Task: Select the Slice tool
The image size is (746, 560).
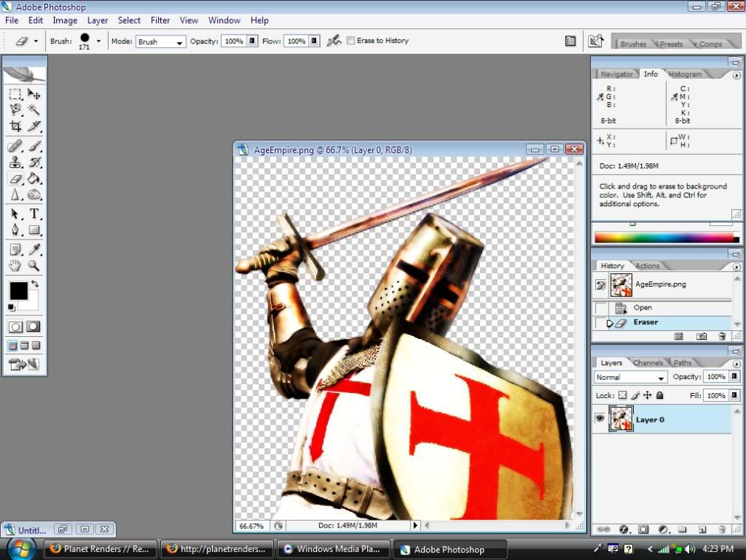Action: [34, 126]
